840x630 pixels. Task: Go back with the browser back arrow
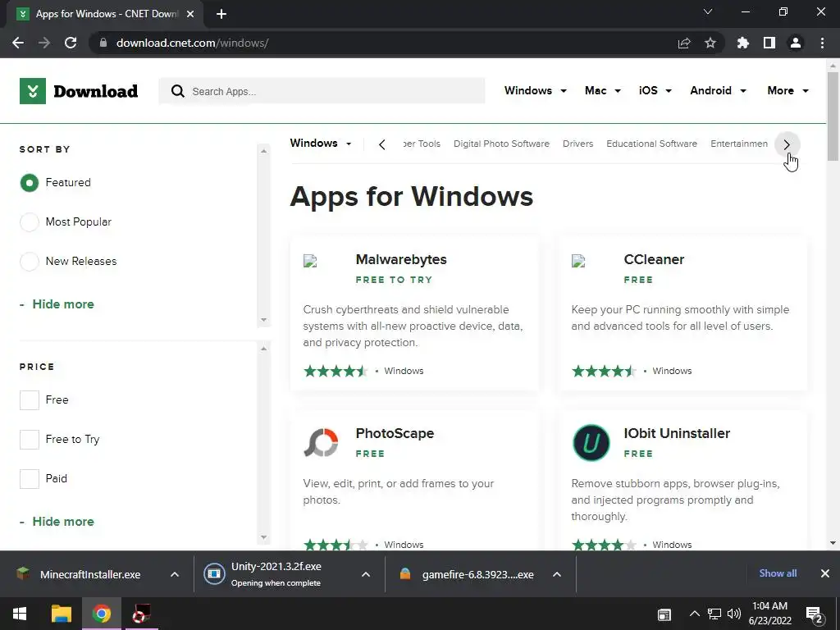pyautogui.click(x=18, y=43)
